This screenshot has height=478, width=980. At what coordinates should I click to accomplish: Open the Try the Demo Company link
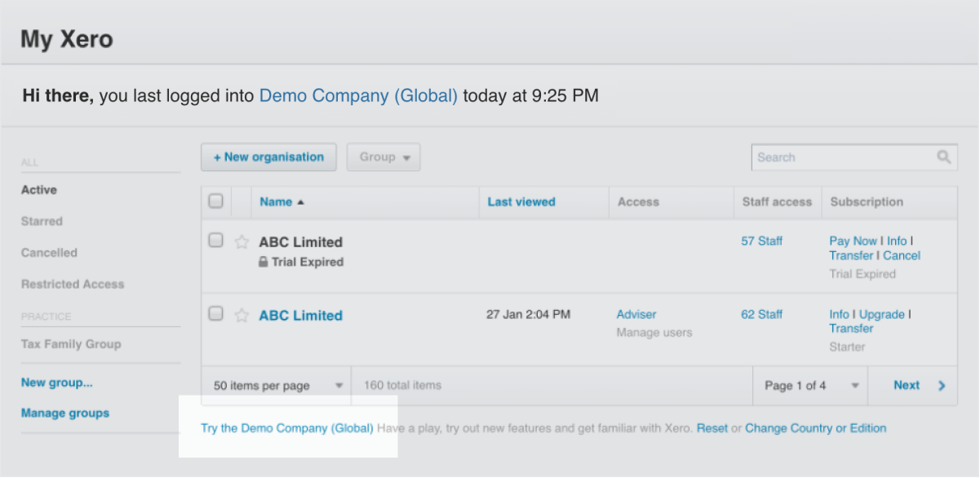click(287, 428)
